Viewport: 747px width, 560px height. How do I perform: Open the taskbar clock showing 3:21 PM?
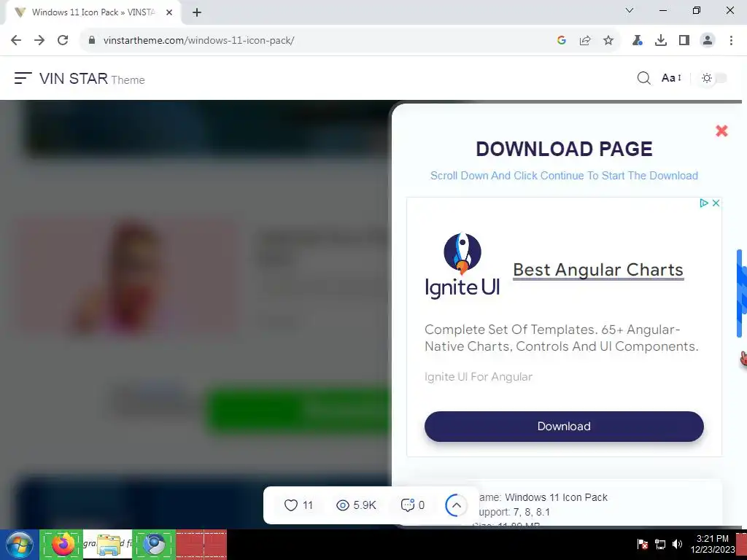click(x=713, y=544)
